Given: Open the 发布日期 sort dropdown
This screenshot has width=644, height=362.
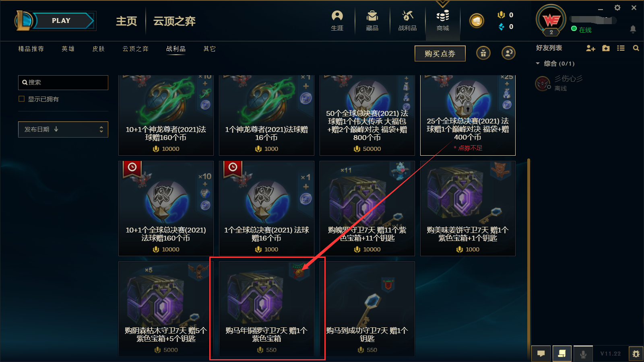Looking at the screenshot, I should tap(63, 130).
